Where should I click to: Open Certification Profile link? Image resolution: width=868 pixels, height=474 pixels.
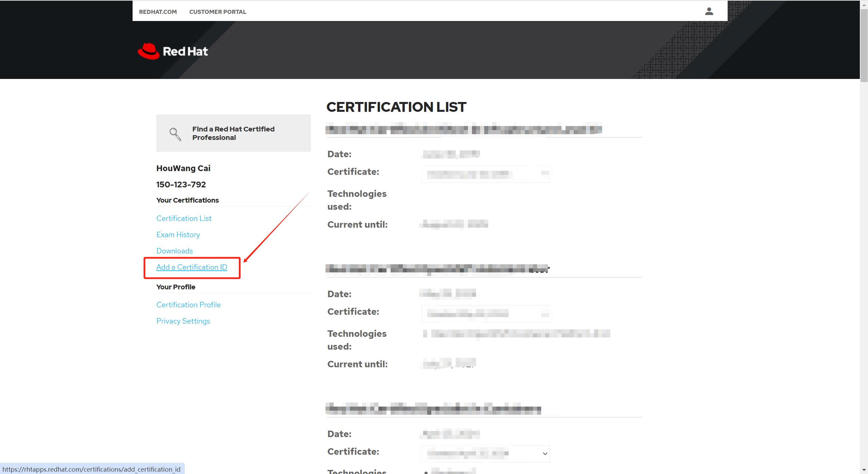(188, 305)
